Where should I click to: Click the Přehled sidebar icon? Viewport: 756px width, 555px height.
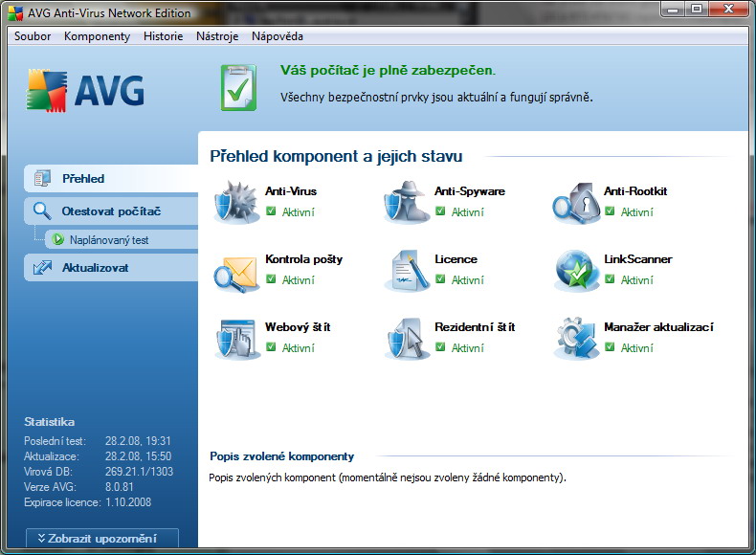click(42, 178)
